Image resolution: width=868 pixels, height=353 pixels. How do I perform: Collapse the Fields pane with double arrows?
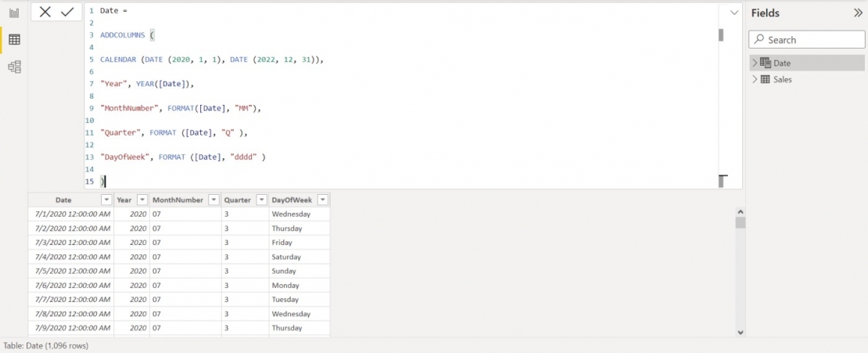pyautogui.click(x=858, y=13)
